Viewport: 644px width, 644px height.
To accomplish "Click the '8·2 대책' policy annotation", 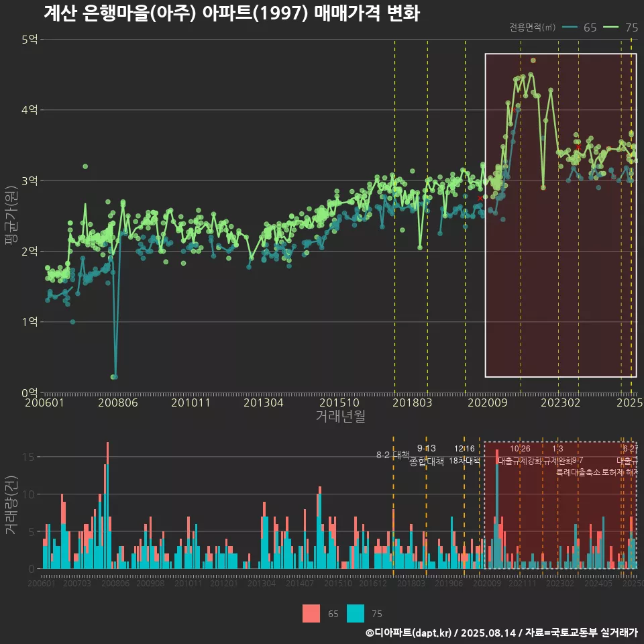I will click(x=393, y=455).
